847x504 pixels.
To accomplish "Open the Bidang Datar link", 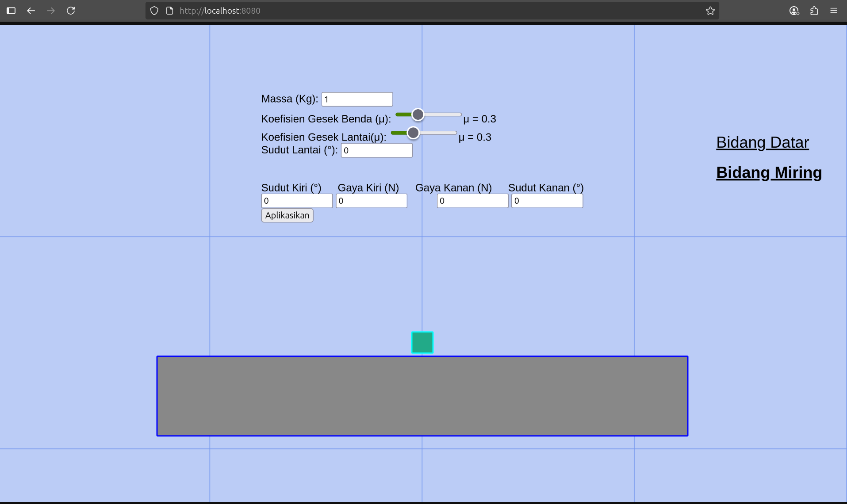I will click(x=763, y=142).
